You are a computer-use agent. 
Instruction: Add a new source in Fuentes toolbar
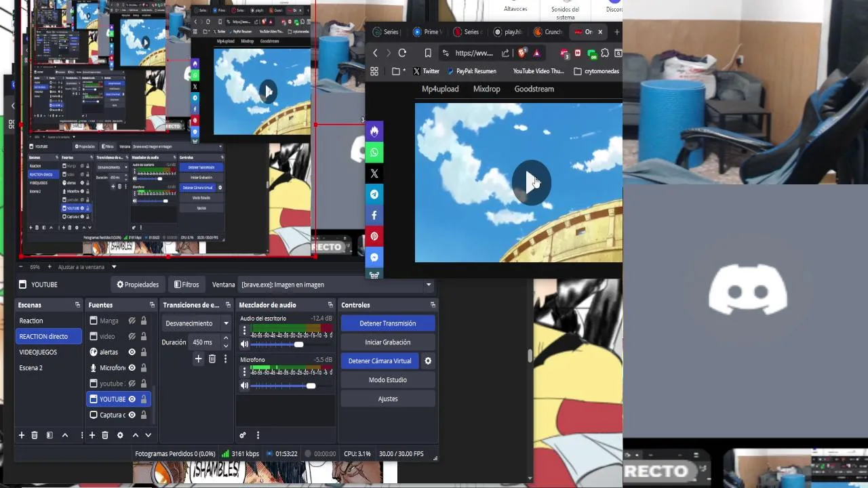click(92, 435)
